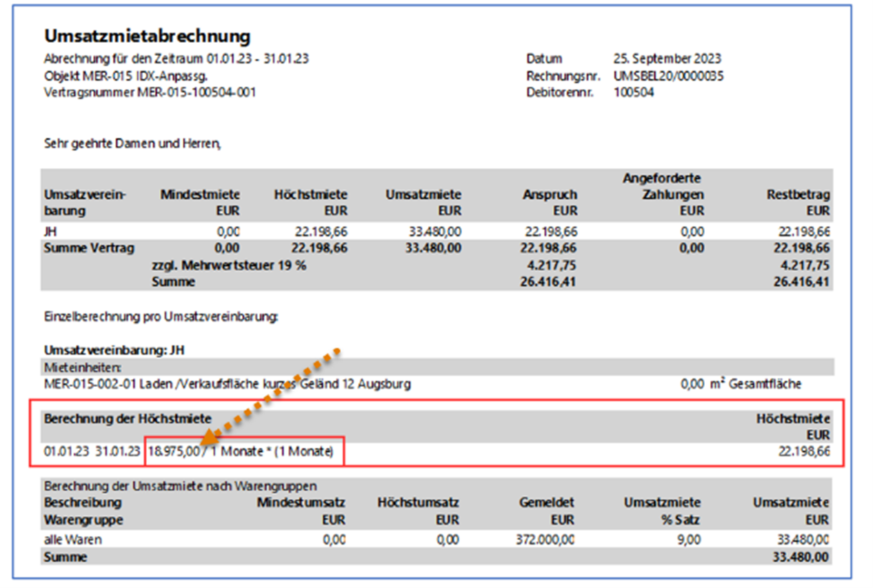Click the Objekt MER-015 IDX-Anpassg. line
This screenshot has width=873, height=588.
pos(126,76)
